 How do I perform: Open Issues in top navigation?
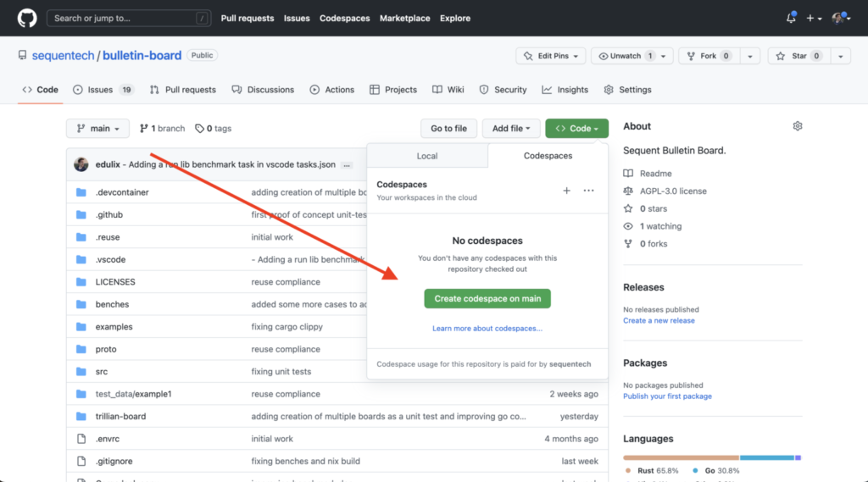coord(297,19)
